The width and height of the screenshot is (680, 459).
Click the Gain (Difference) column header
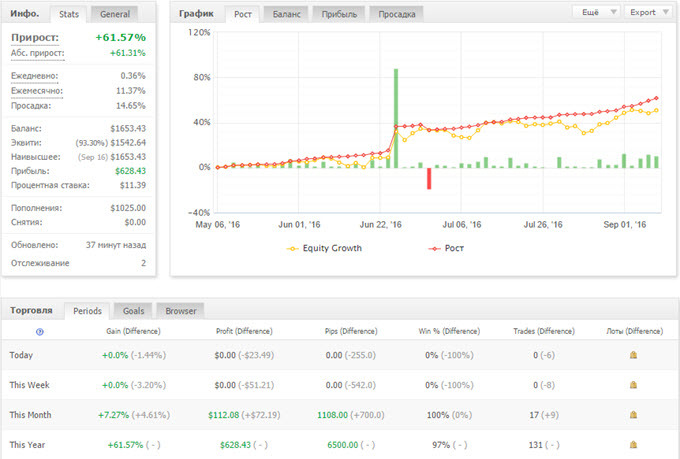point(133,331)
